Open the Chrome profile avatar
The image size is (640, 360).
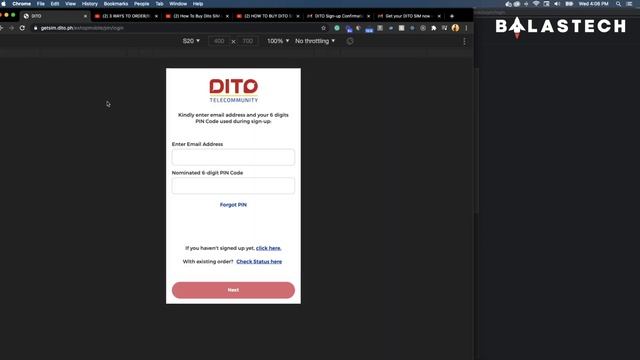455,28
